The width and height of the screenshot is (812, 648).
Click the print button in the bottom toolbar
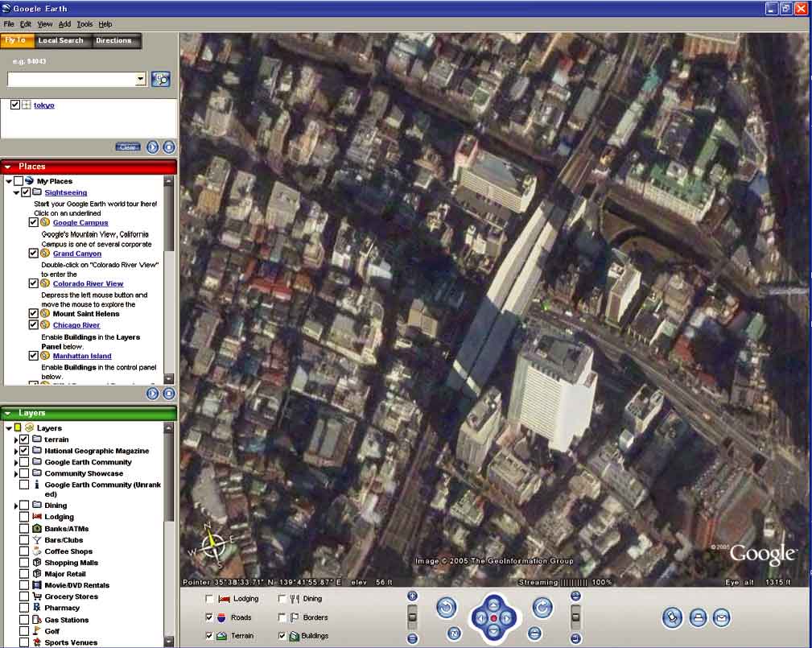[x=698, y=617]
